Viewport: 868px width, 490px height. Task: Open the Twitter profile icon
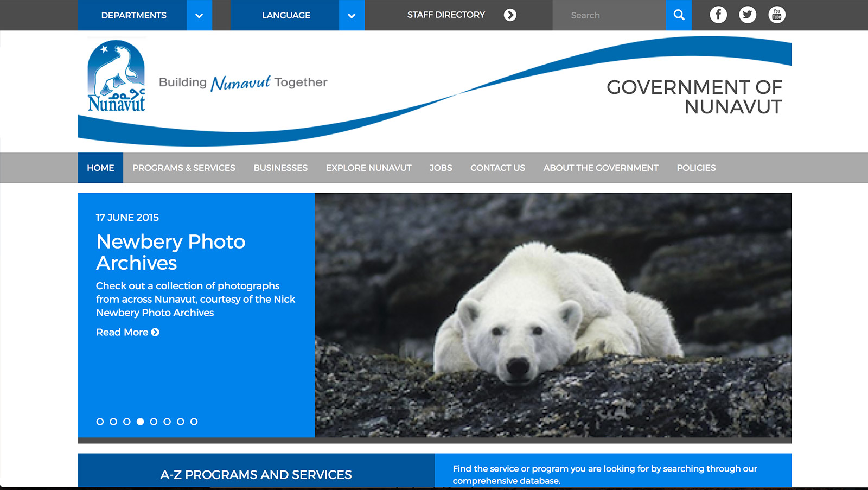(748, 15)
